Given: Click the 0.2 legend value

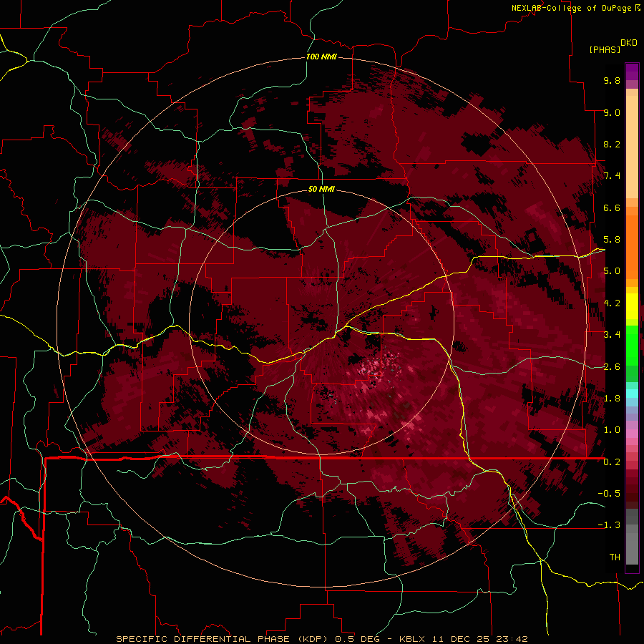Looking at the screenshot, I should click(x=612, y=462).
